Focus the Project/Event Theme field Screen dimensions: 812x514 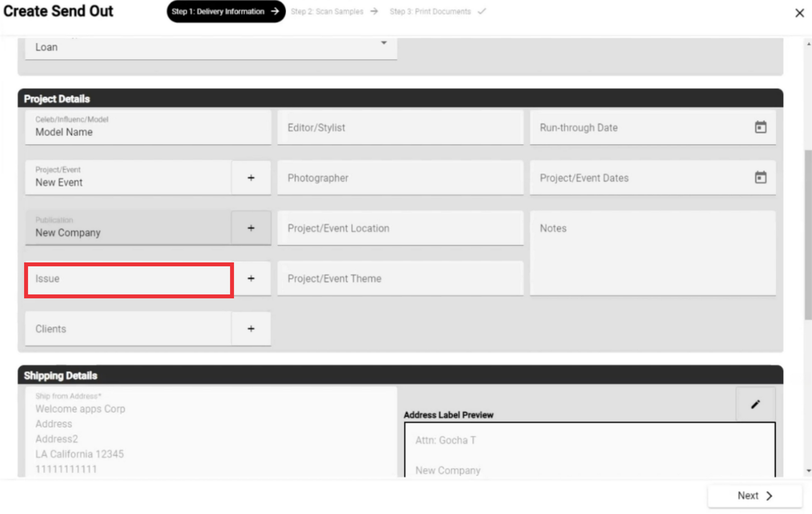(400, 279)
